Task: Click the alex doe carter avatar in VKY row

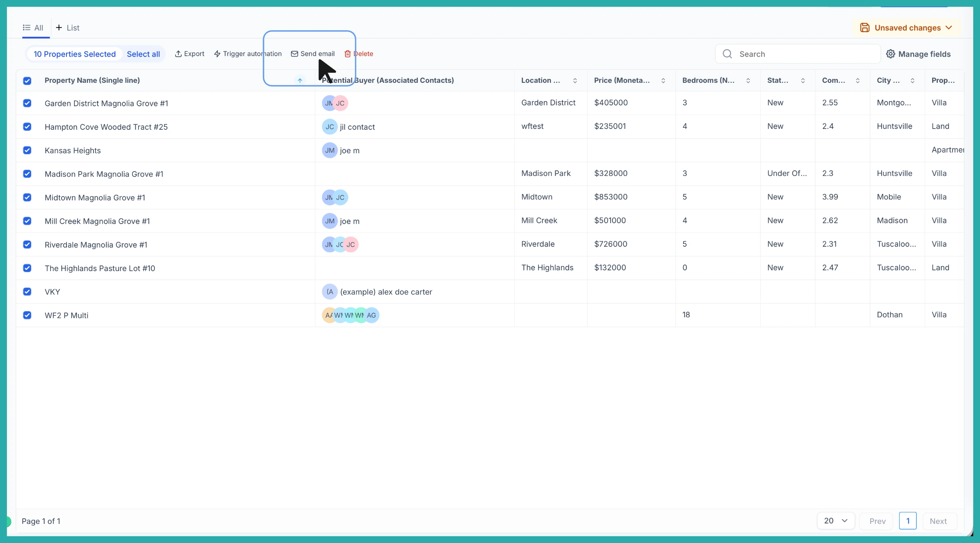Action: click(330, 292)
